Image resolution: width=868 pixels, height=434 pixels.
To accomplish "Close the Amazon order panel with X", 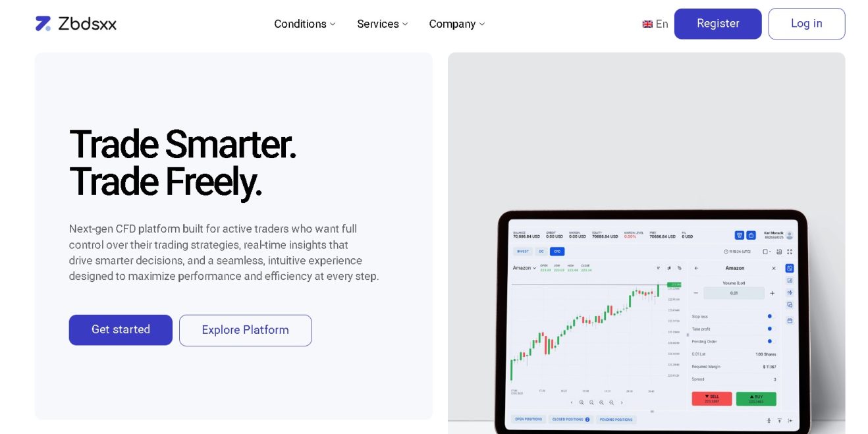I will [774, 268].
